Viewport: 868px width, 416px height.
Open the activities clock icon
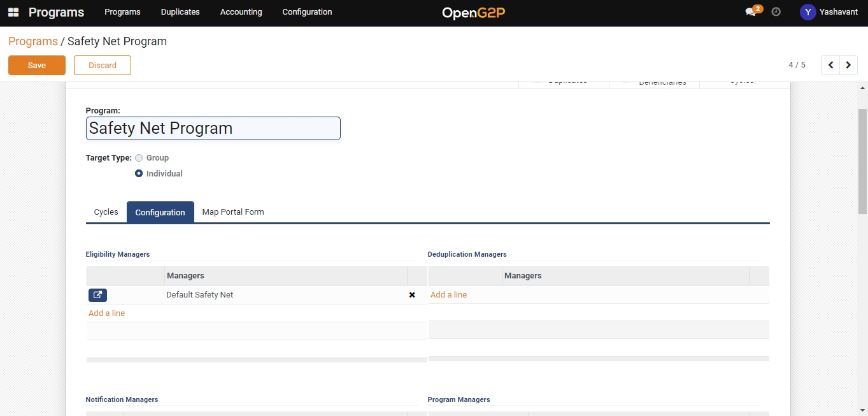pyautogui.click(x=776, y=12)
